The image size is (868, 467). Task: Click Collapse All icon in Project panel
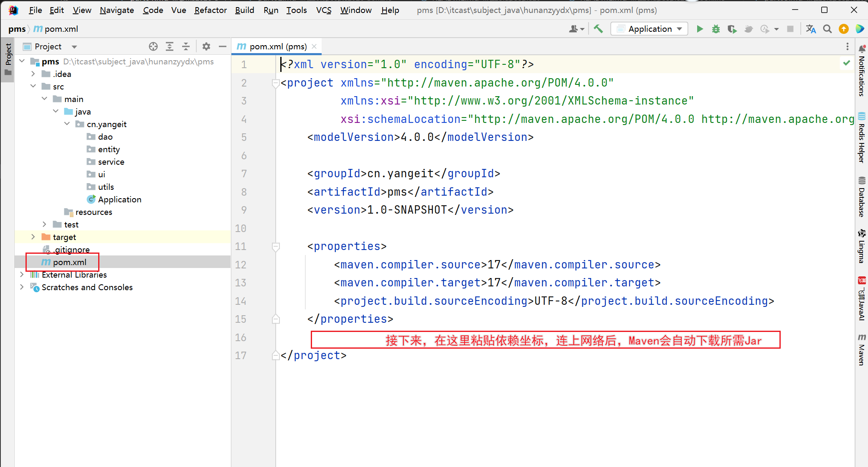click(x=186, y=46)
